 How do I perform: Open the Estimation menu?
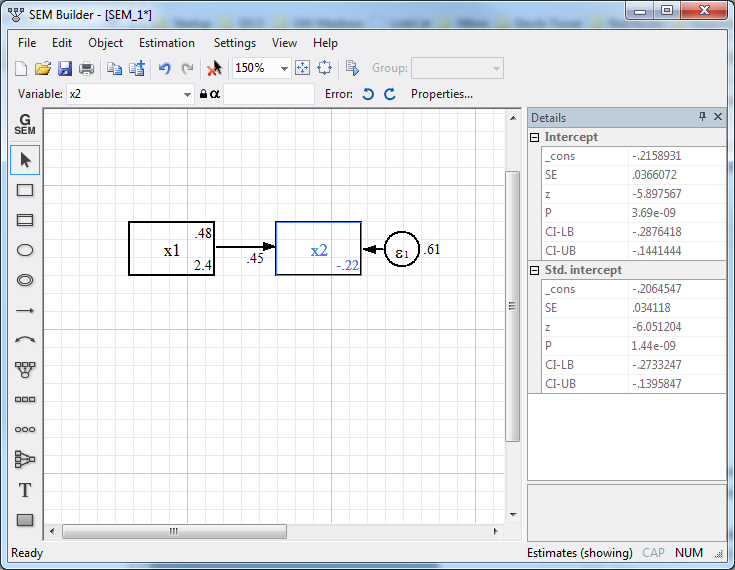coord(167,43)
